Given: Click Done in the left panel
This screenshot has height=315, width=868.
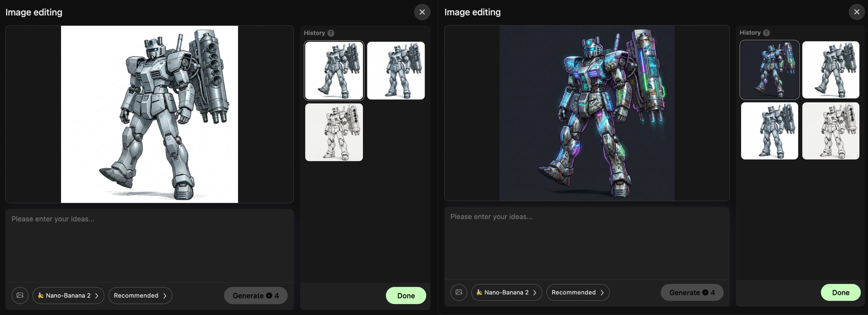Looking at the screenshot, I should [x=406, y=295].
